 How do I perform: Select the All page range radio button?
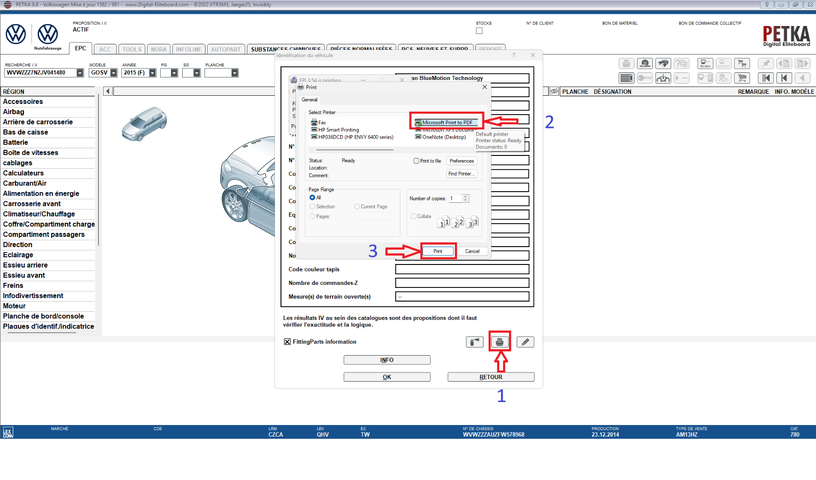point(312,197)
